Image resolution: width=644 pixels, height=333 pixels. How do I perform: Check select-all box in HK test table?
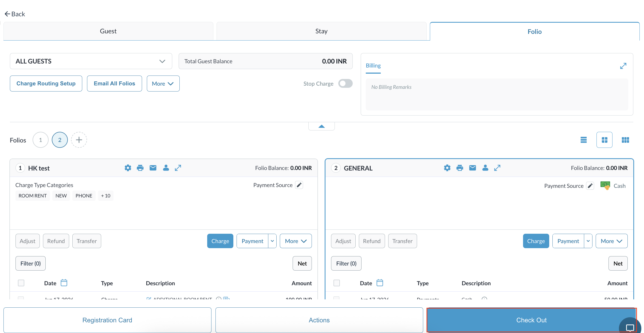pyautogui.click(x=21, y=283)
